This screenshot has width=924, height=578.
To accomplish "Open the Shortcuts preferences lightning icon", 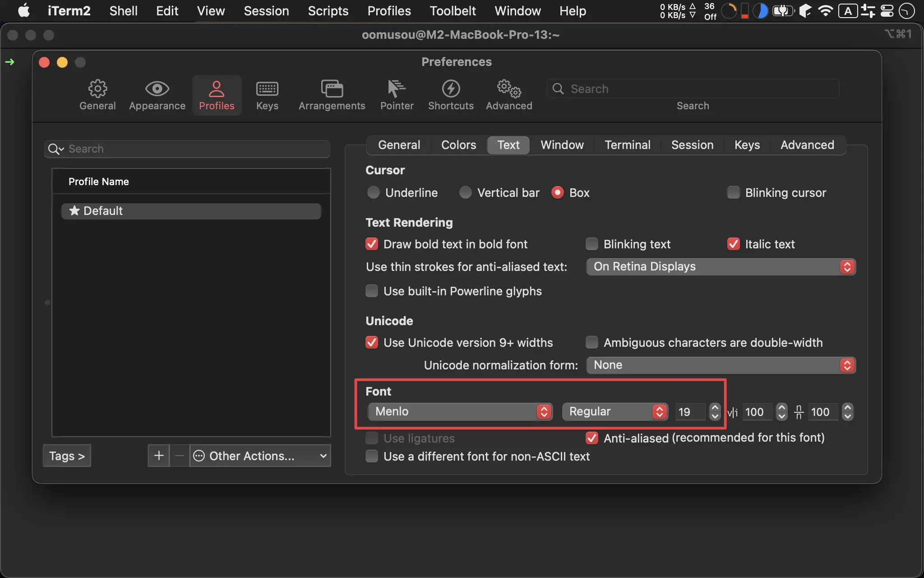I will point(451,89).
